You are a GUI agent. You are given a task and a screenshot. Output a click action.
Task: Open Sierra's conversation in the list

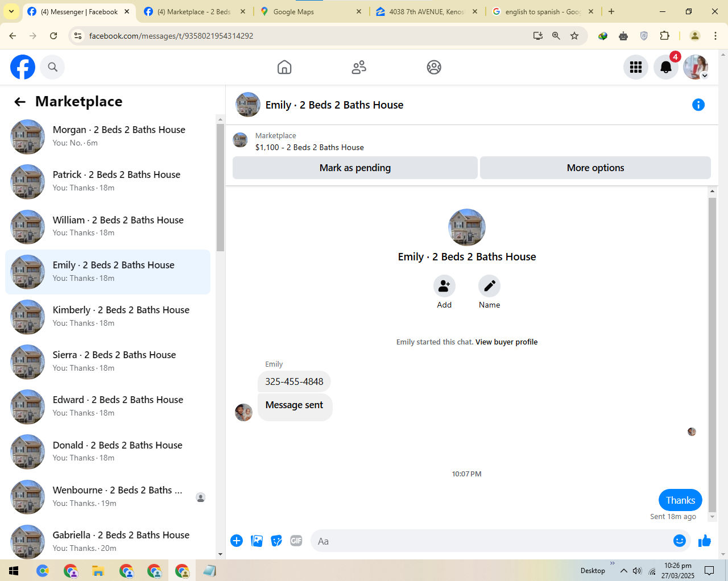click(108, 362)
